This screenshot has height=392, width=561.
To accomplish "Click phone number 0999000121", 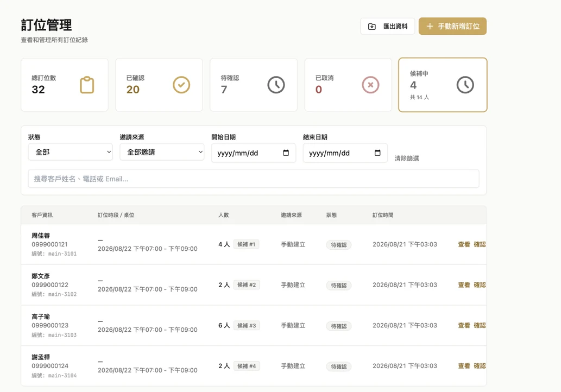I will (50, 244).
